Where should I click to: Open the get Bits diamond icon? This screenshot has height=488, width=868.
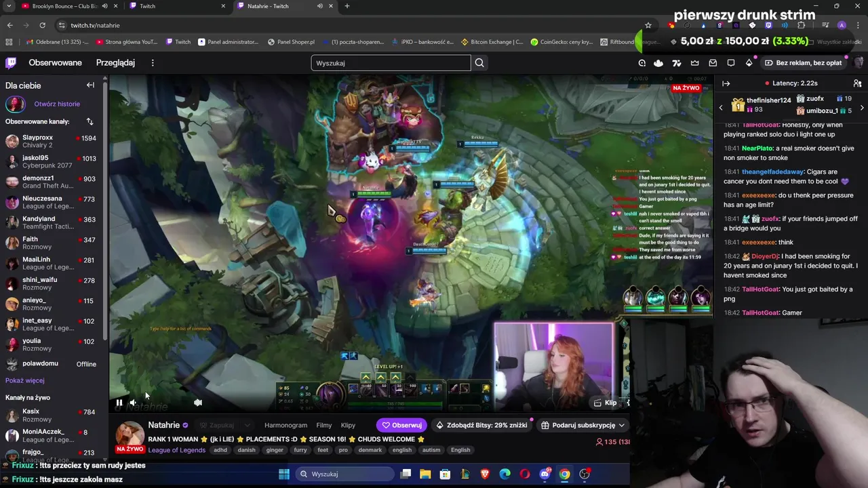coord(749,63)
